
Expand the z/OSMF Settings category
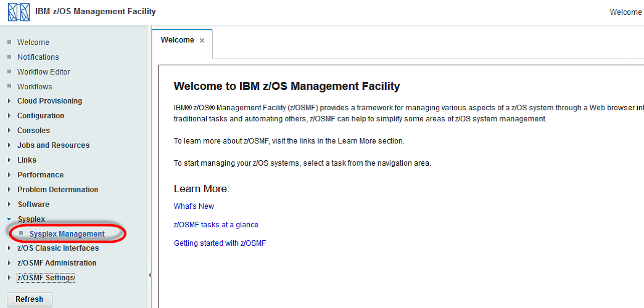[x=46, y=278]
